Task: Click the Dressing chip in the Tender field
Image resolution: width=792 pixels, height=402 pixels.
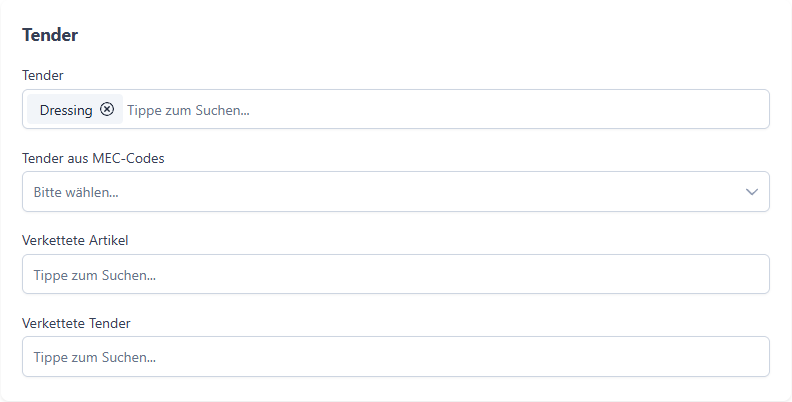Action: (75, 109)
